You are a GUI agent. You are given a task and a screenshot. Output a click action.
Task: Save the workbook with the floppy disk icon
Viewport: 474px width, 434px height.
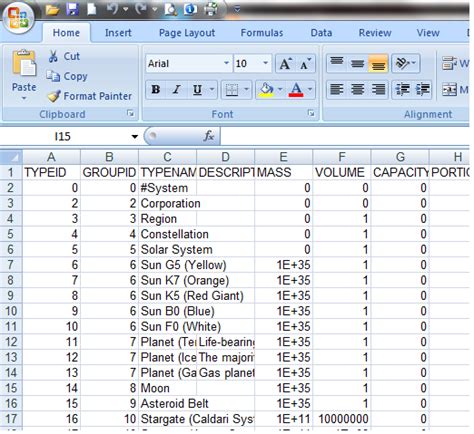72,9
